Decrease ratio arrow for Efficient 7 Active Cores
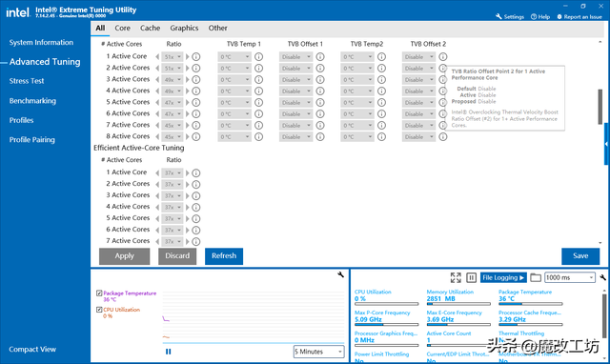The image size is (610, 364). coord(157,241)
